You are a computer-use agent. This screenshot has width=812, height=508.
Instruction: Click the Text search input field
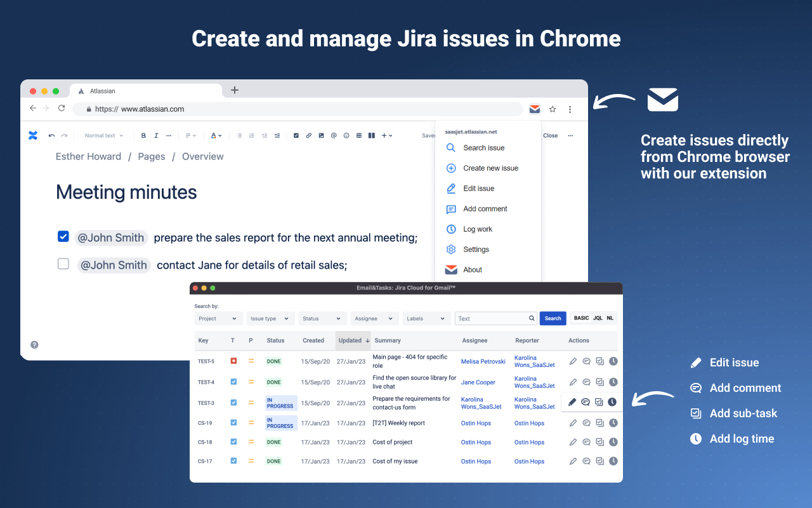click(x=495, y=319)
